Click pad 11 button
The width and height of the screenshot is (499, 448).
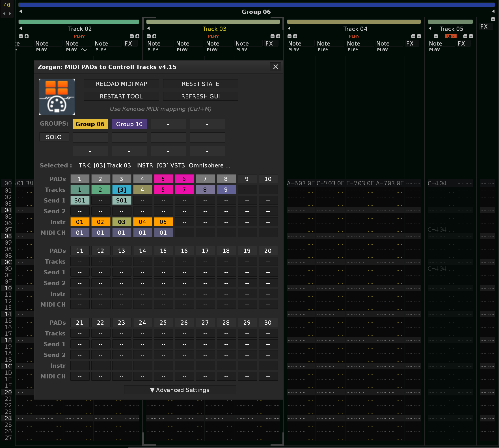[80, 251]
